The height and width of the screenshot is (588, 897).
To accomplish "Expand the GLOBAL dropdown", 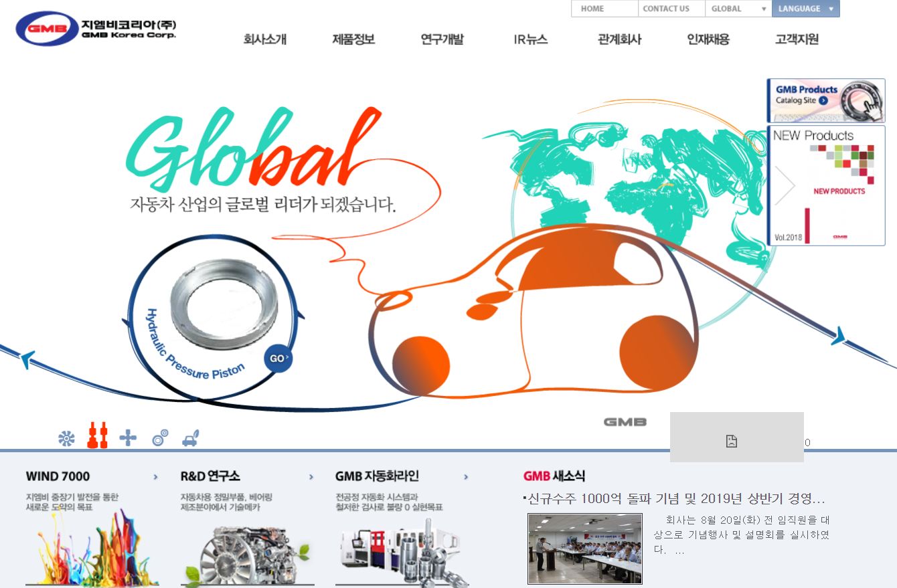I will (738, 9).
